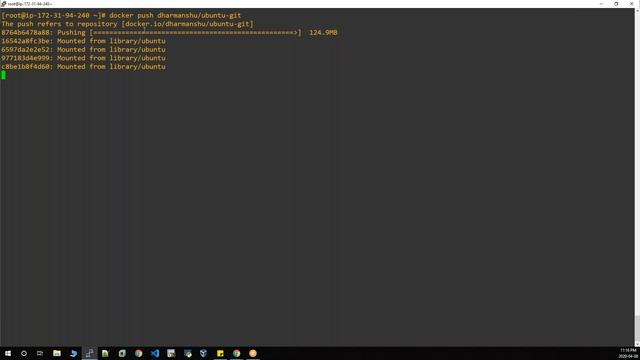Click layer ID '16542a8fc3be'

point(25,41)
